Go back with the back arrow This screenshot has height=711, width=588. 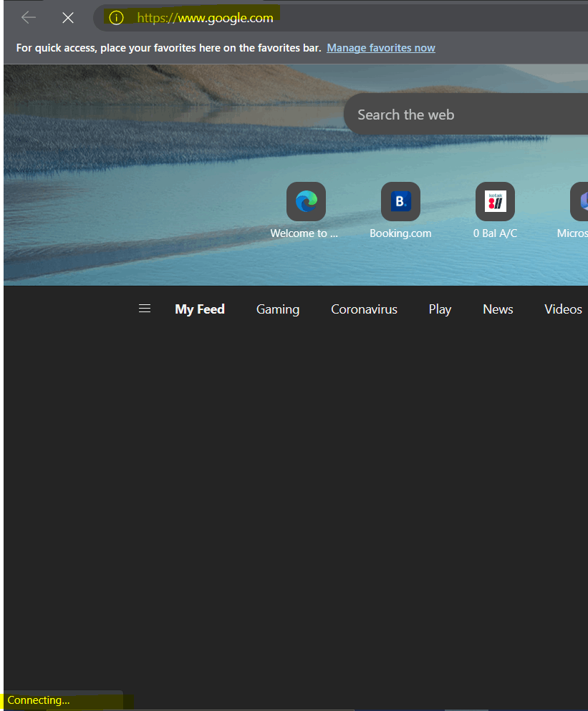(28, 18)
